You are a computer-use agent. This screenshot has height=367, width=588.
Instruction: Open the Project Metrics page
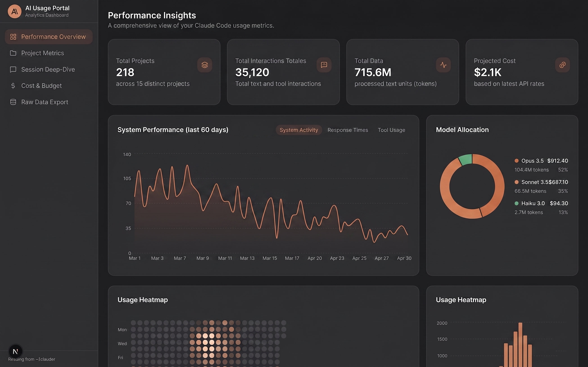point(49,53)
